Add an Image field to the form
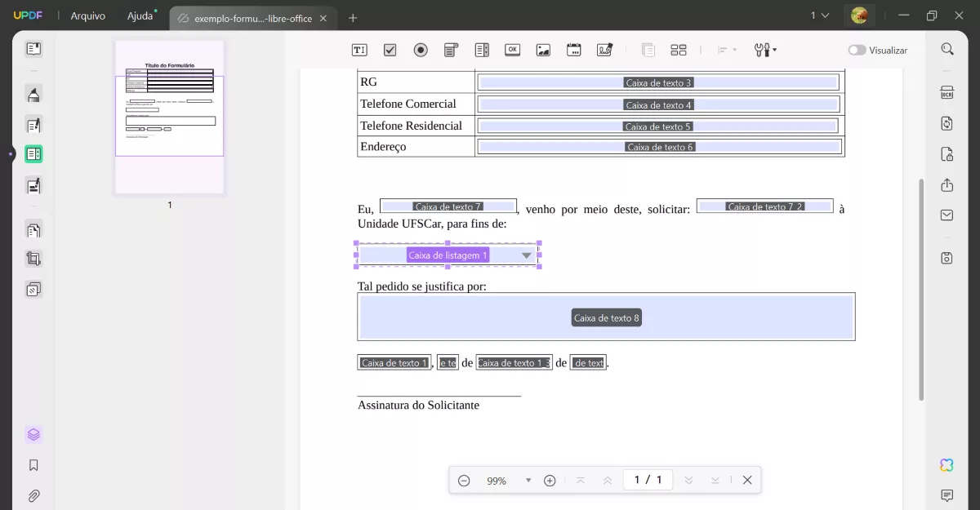 point(543,49)
